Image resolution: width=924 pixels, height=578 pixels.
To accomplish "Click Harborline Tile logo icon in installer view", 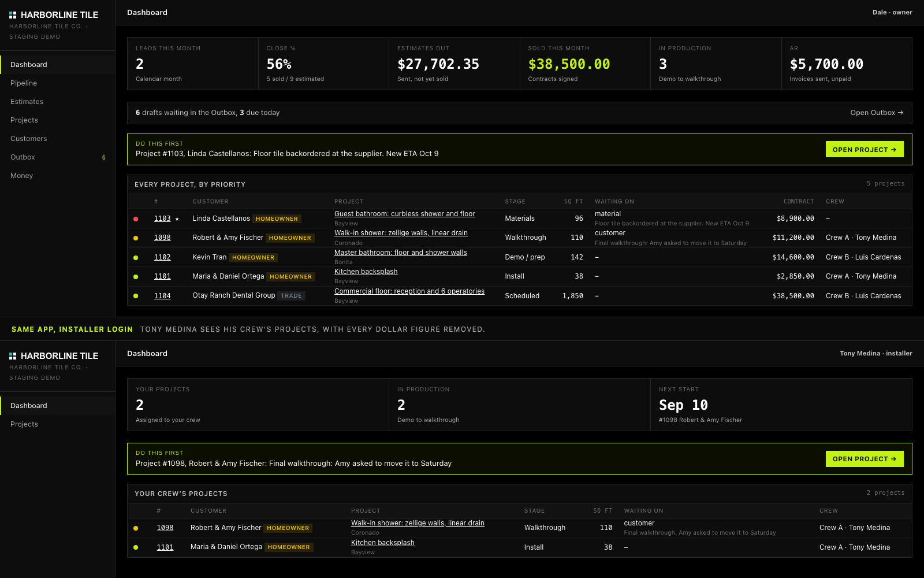I will click(13, 356).
